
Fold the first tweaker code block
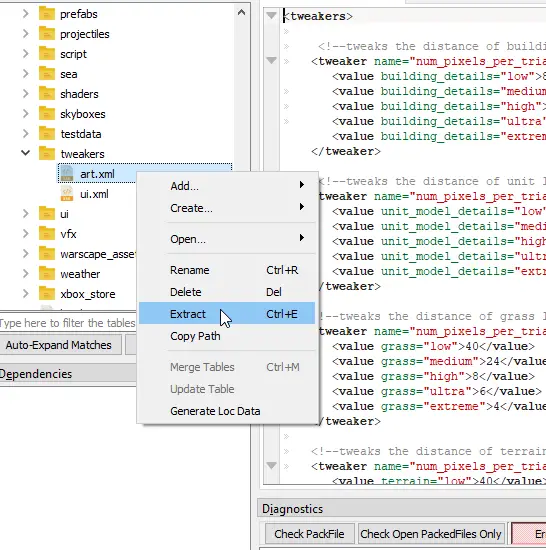click(x=271, y=61)
